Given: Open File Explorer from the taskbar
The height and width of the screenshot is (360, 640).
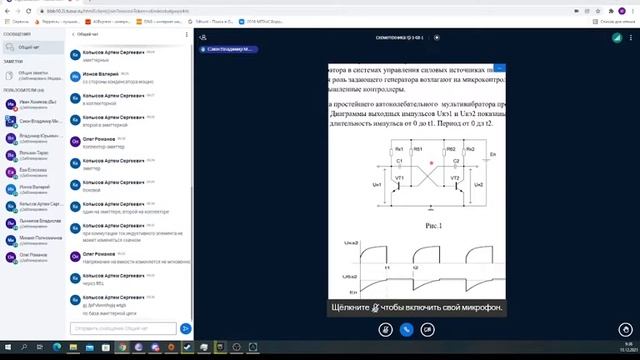Looking at the screenshot, I should (73, 347).
